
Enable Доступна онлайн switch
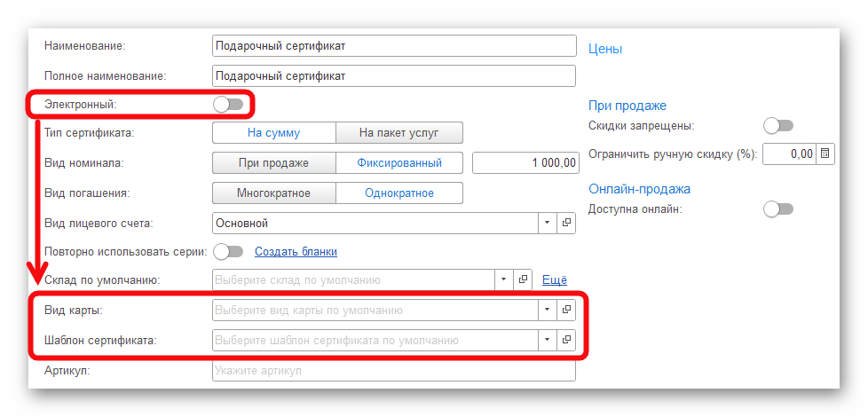(x=778, y=209)
